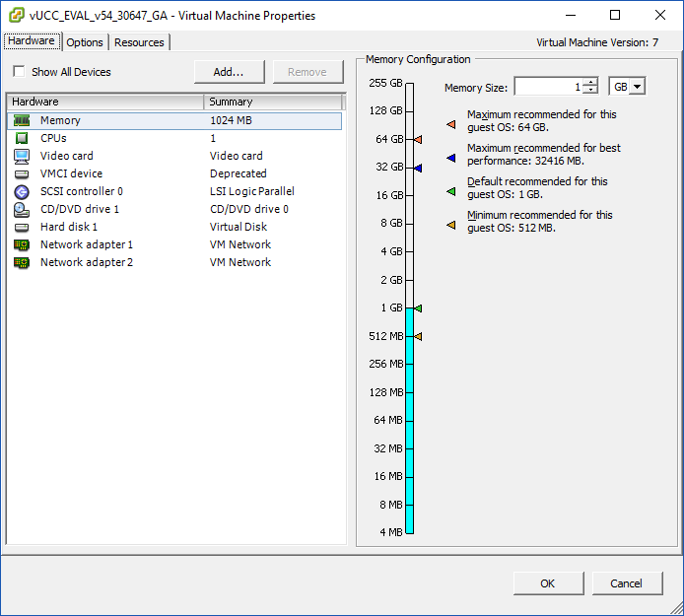Viewport: 684px width, 616px height.
Task: Click the vSphere icon in title bar
Action: click(x=16, y=15)
